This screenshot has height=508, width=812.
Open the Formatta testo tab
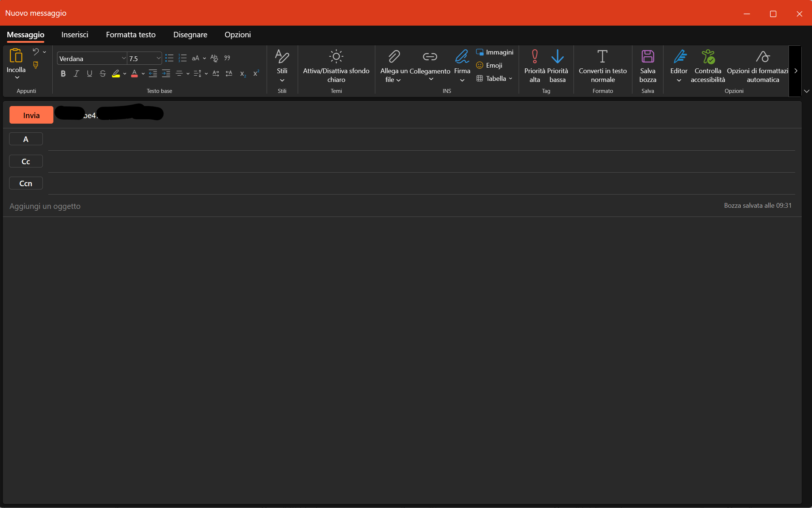click(x=131, y=35)
